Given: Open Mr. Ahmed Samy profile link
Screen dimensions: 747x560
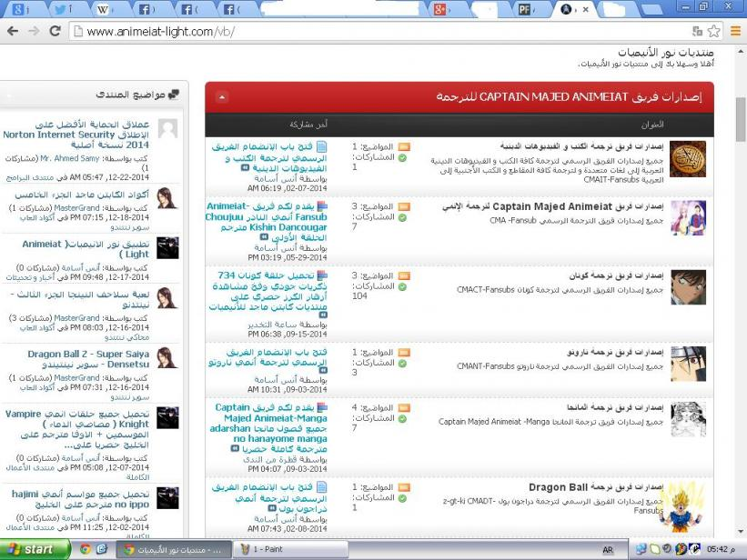Looking at the screenshot, I should pos(69,158).
